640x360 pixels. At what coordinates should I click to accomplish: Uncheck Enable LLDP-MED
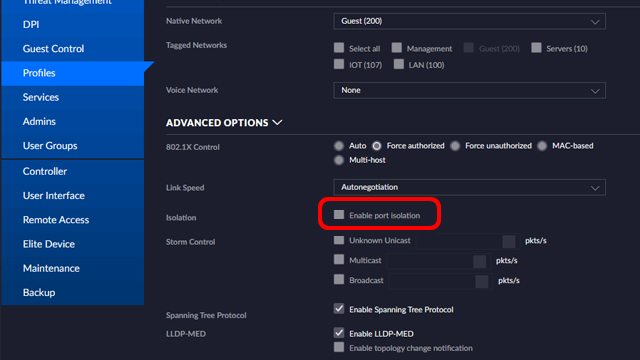tap(339, 333)
